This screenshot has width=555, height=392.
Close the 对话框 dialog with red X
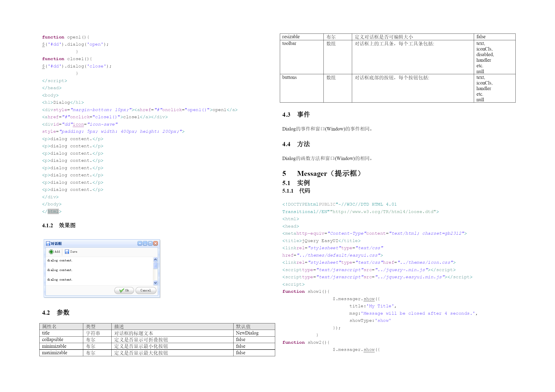pyautogui.click(x=156, y=243)
